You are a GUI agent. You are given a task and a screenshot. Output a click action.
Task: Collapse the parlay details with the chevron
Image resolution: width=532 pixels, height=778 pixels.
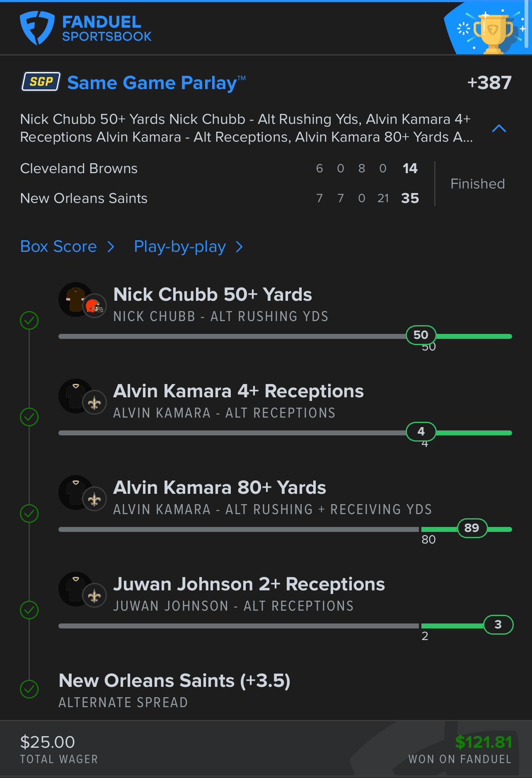coord(499,128)
